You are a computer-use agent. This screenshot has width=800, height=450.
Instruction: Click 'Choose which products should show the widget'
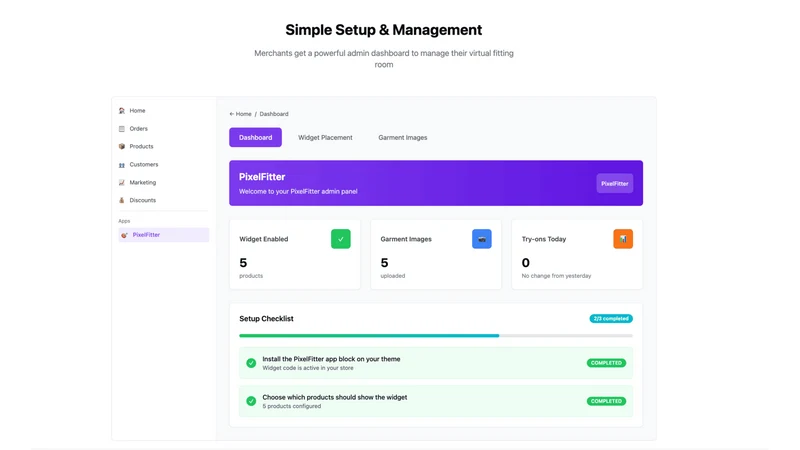pyautogui.click(x=335, y=397)
